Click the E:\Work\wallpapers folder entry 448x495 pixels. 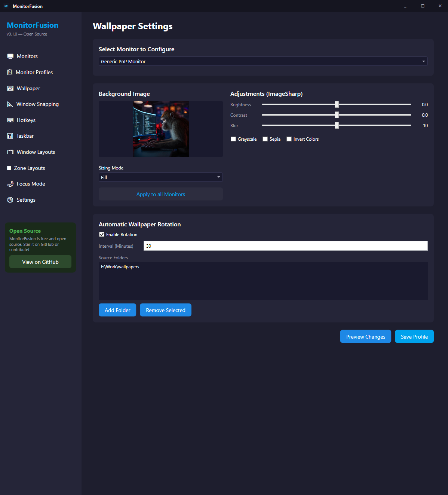[x=120, y=266]
